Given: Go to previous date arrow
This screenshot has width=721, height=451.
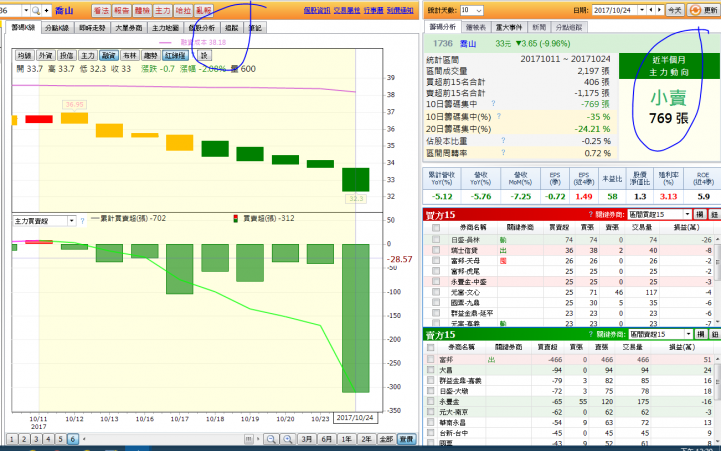Looking at the screenshot, I should pos(651,10).
